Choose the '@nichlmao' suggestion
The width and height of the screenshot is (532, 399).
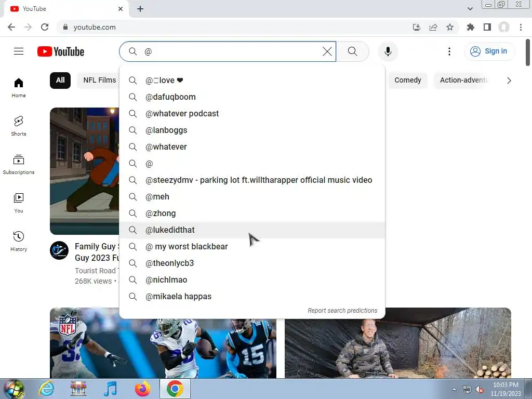point(252,280)
